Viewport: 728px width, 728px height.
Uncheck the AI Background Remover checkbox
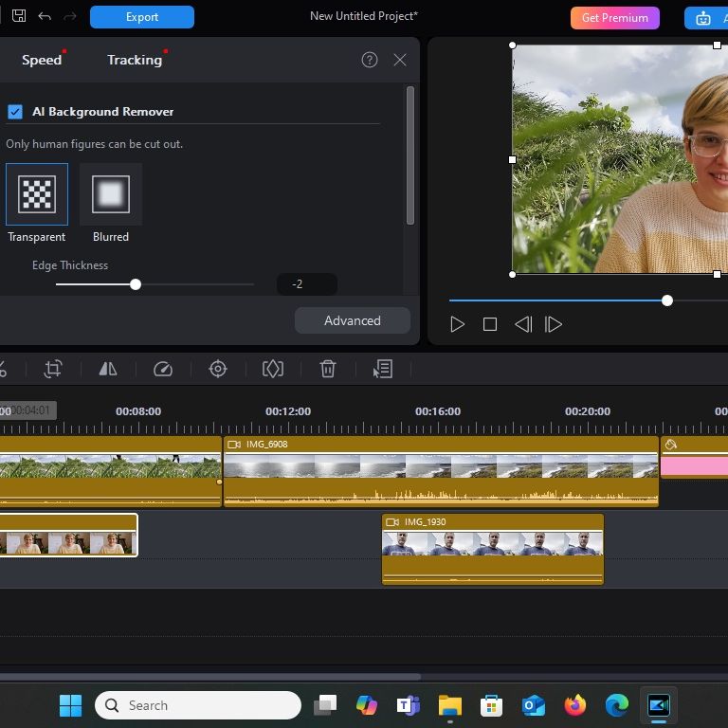click(15, 112)
